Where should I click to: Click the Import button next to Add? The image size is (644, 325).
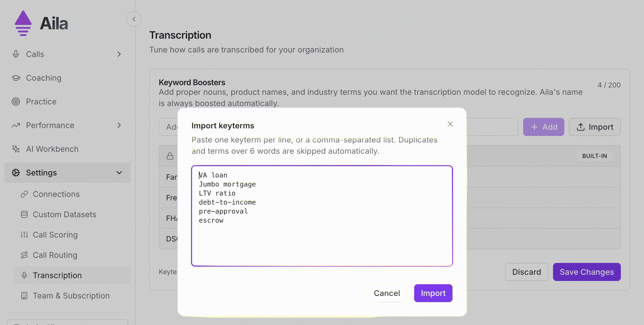point(595,127)
